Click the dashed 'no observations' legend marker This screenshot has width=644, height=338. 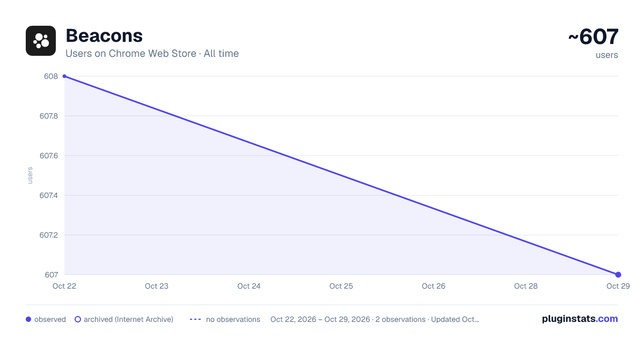pos(195,319)
